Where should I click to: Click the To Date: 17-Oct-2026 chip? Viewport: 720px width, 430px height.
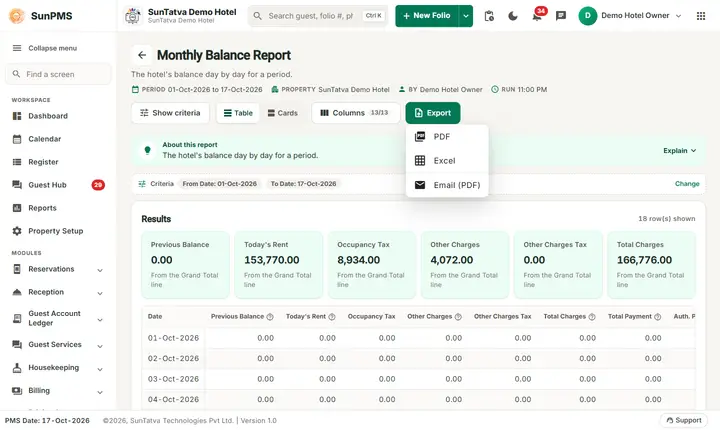(x=303, y=184)
